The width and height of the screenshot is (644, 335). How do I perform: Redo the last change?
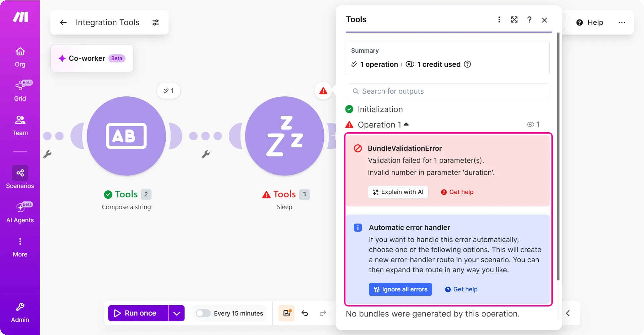pyautogui.click(x=323, y=313)
